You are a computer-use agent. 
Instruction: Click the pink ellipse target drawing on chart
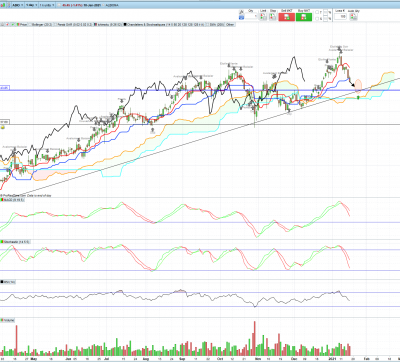pos(358,85)
